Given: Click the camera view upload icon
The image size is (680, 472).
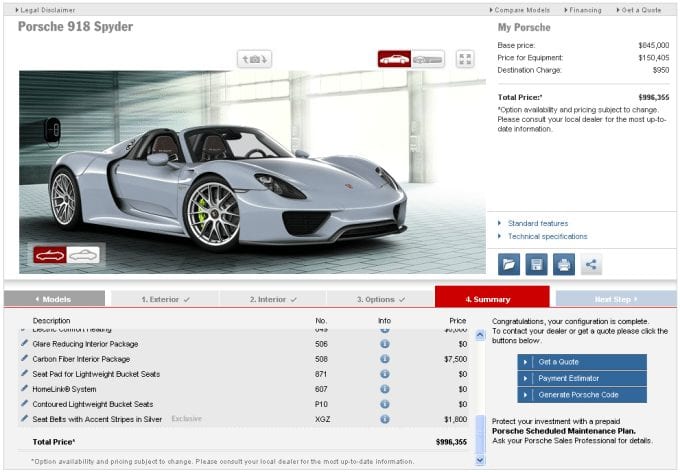Looking at the screenshot, I should (x=254, y=59).
